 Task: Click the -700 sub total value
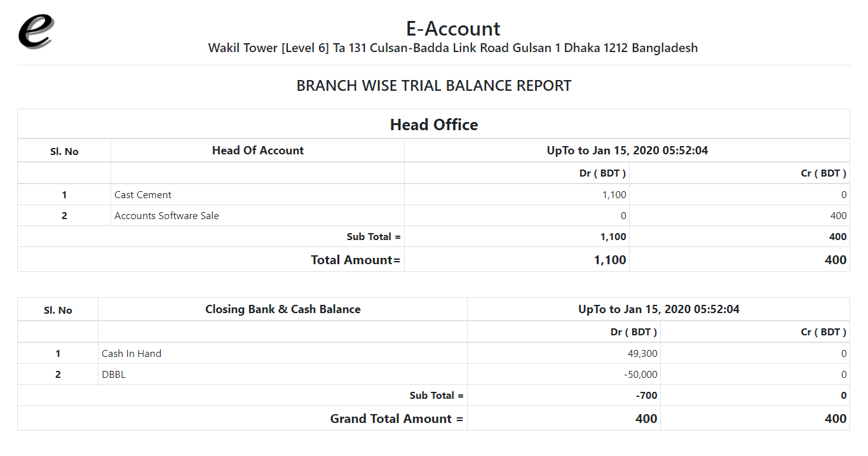click(x=646, y=396)
